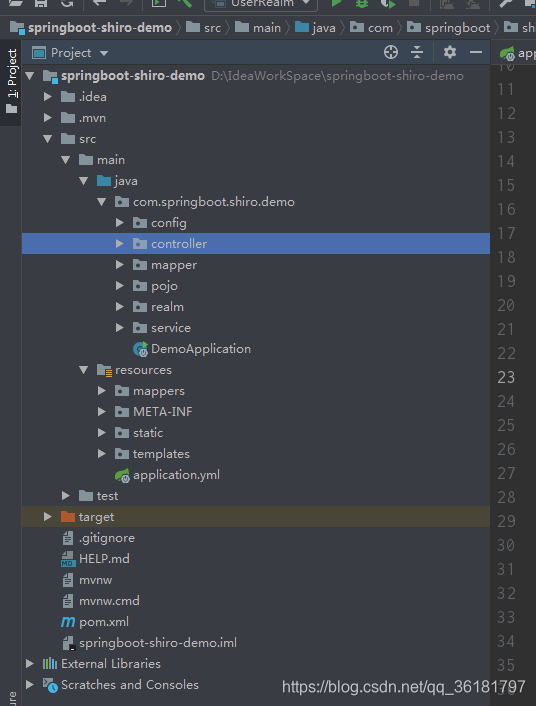The image size is (536, 706).
Task: Expand the config package
Action: (120, 222)
